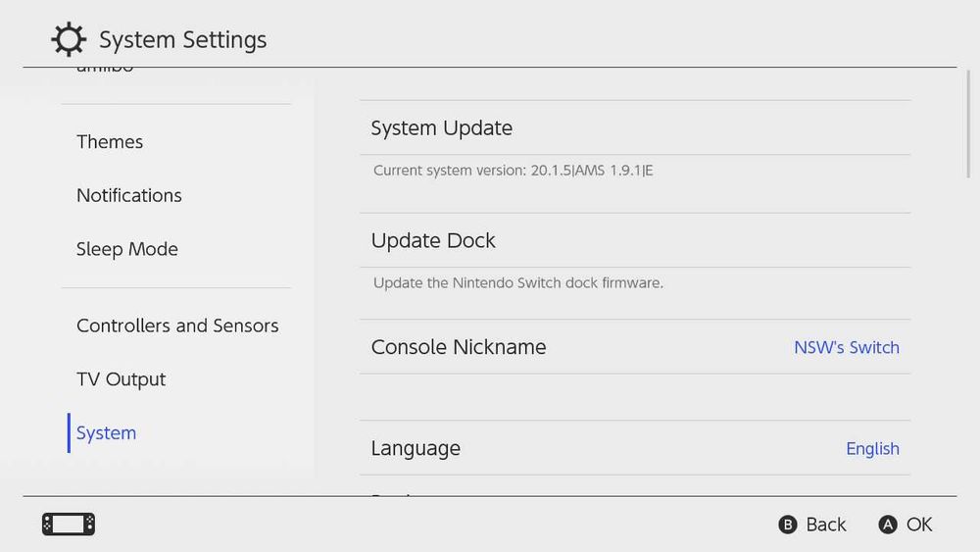The height and width of the screenshot is (552, 980).
Task: Change the English language value
Action: coord(872,448)
